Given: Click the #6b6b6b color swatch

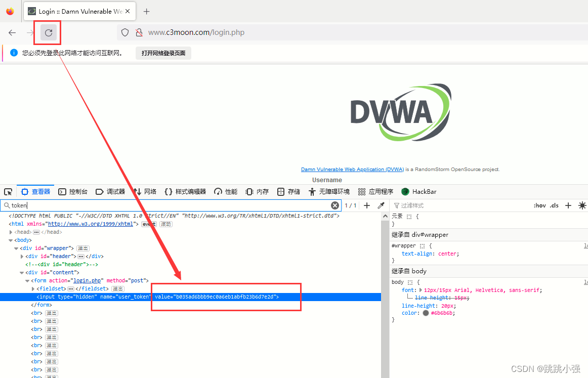Looking at the screenshot, I should 426,313.
